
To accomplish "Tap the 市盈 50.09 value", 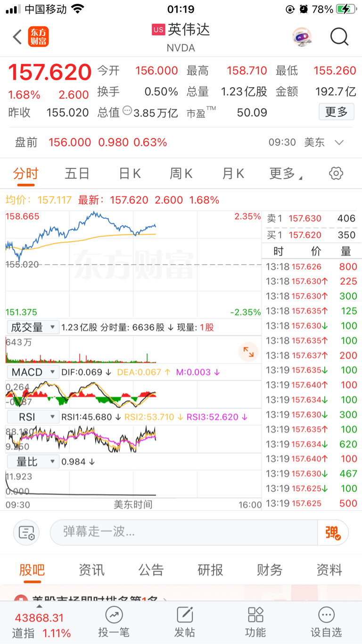I will [x=253, y=113].
